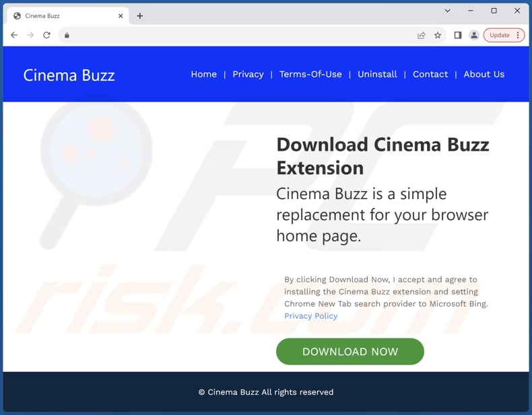Bookmark this page with star icon
Viewport: 532px width, 415px height.
(x=438, y=35)
